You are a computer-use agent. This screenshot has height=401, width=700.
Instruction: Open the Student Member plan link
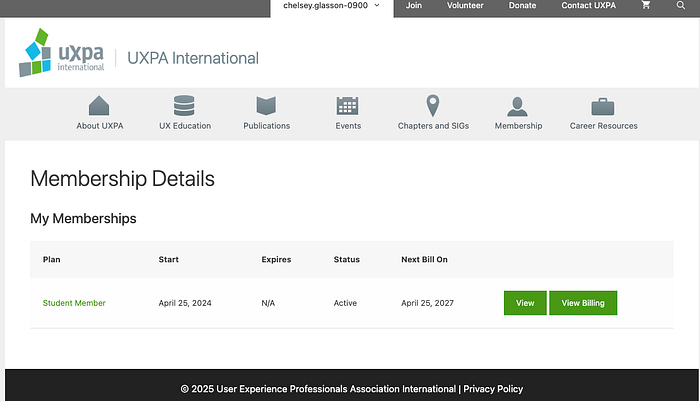(x=74, y=303)
